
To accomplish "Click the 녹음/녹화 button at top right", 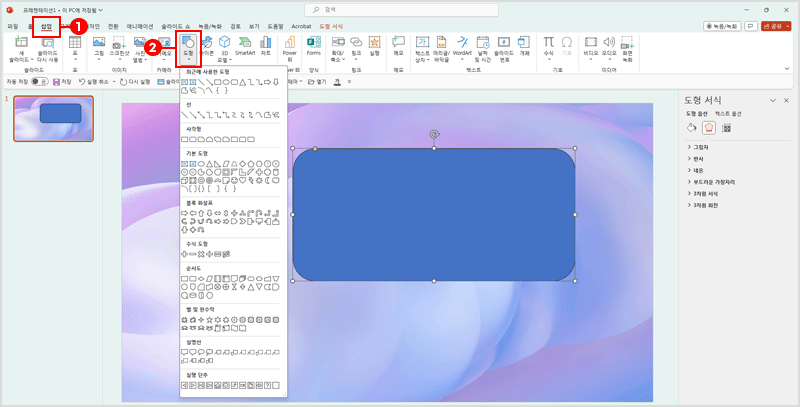I will coord(733,26).
